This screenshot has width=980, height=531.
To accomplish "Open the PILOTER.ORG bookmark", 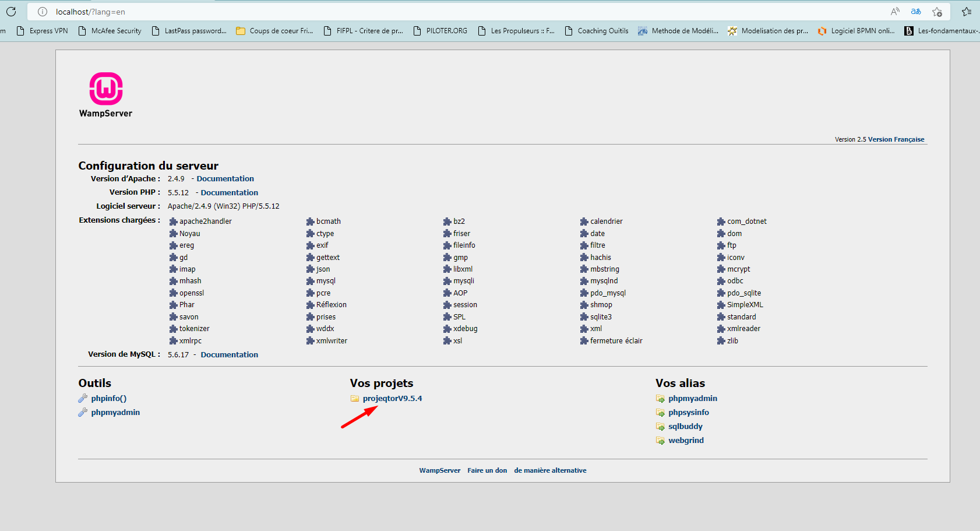I will click(440, 31).
